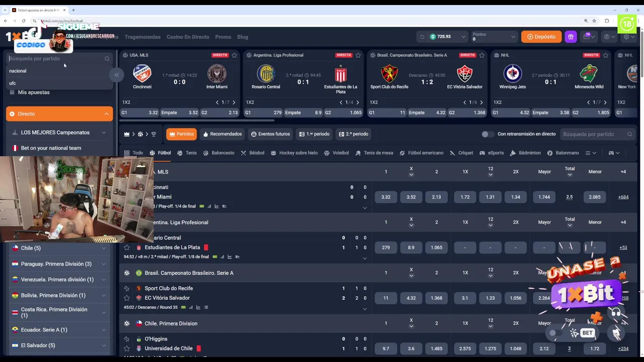Click the search magnifier in sidebar
The image size is (644, 362).
[107, 58]
